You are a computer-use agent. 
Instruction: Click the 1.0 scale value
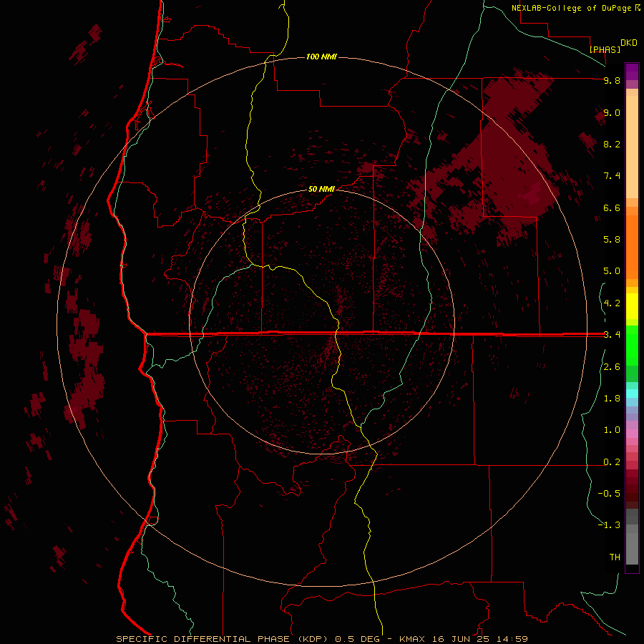click(612, 430)
